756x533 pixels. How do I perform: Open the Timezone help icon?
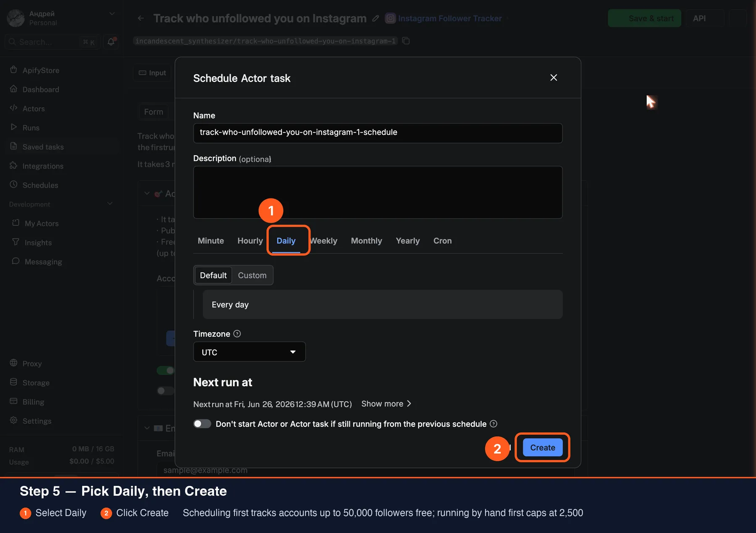point(237,334)
